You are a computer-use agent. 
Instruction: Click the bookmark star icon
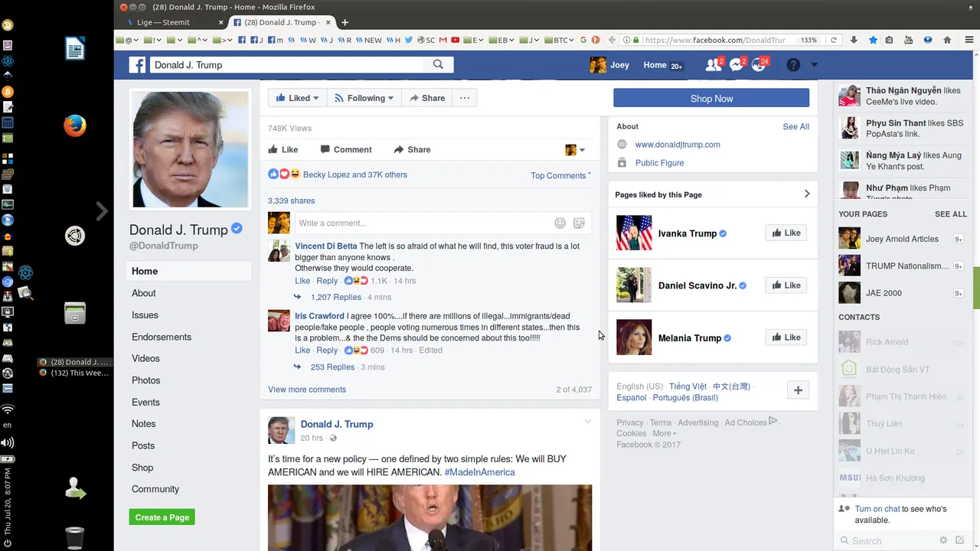(x=873, y=40)
